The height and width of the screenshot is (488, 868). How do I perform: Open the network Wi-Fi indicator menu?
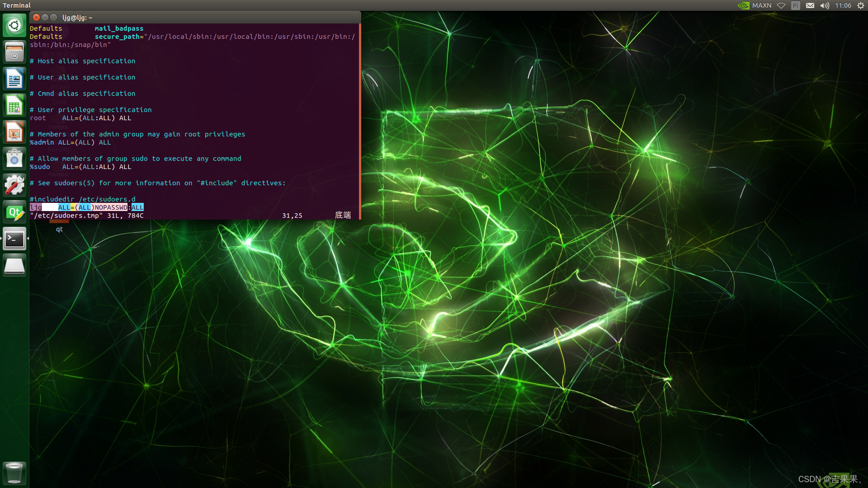[x=781, y=5]
